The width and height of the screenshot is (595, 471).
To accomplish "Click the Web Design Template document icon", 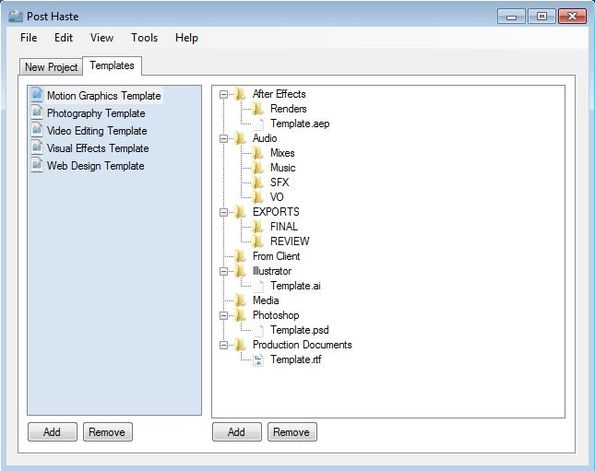I will tap(37, 165).
